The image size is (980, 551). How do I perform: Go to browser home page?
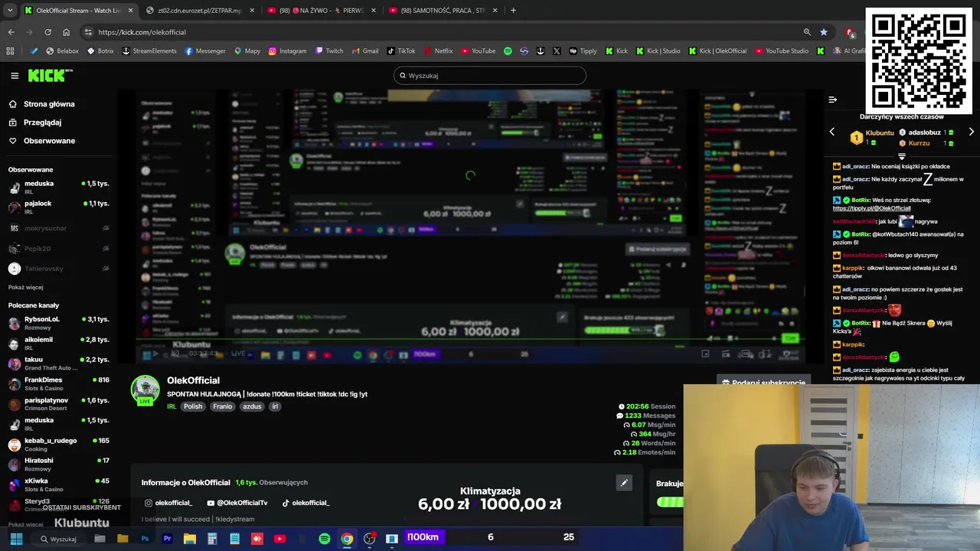[66, 32]
